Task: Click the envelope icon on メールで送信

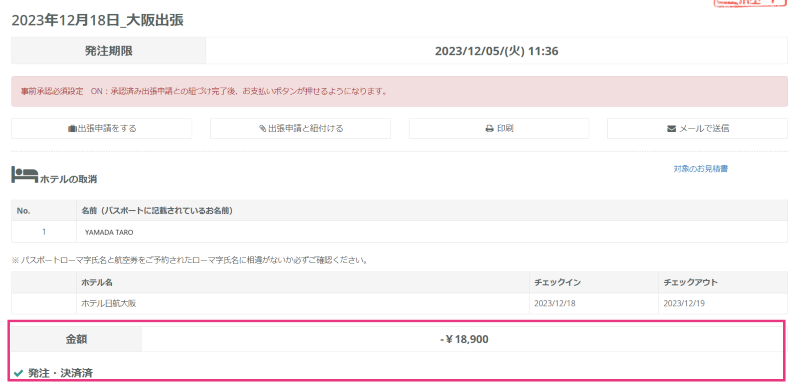Action: pyautogui.click(x=671, y=129)
